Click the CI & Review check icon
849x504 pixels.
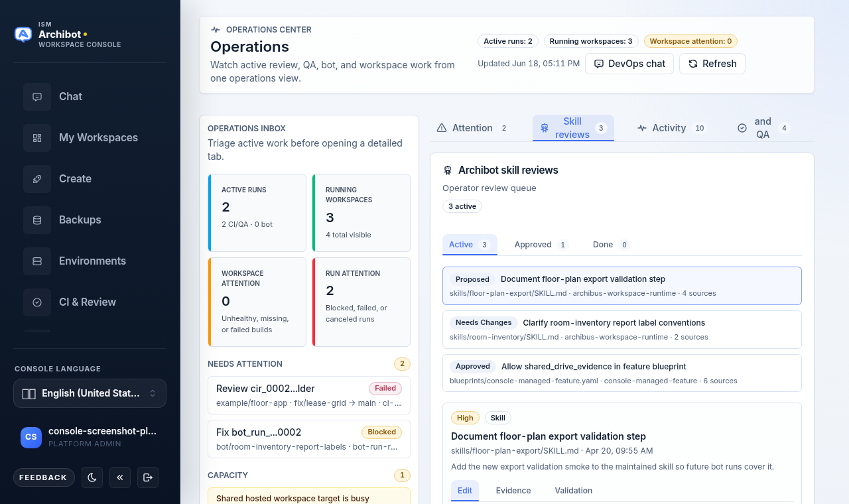[x=37, y=302]
